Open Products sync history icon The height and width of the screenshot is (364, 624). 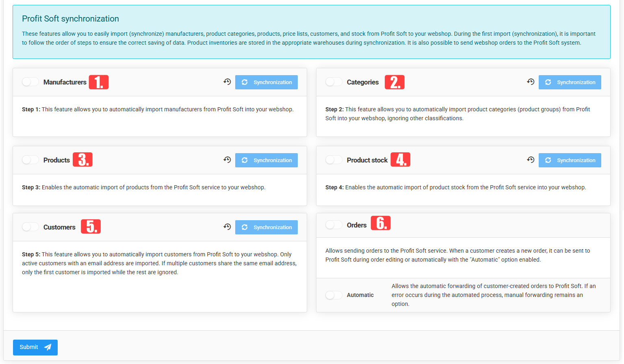227,160
